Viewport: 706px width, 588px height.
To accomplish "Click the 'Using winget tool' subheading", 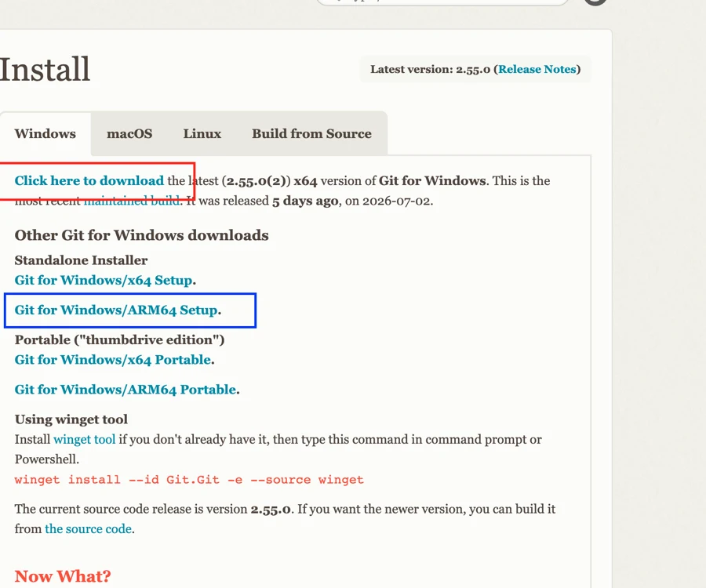I will [x=71, y=419].
